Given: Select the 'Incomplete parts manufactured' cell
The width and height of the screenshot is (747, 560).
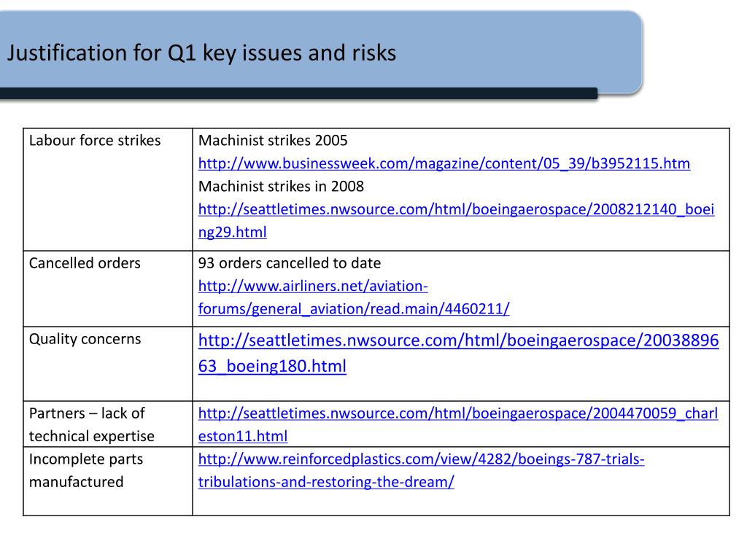Looking at the screenshot, I should pyautogui.click(x=108, y=481).
